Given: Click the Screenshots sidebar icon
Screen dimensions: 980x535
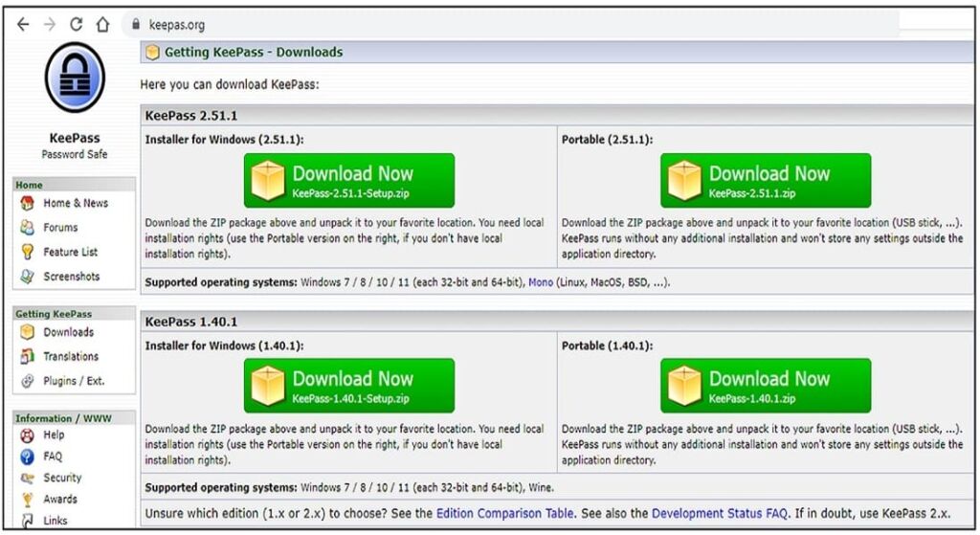Looking at the screenshot, I should [28, 277].
